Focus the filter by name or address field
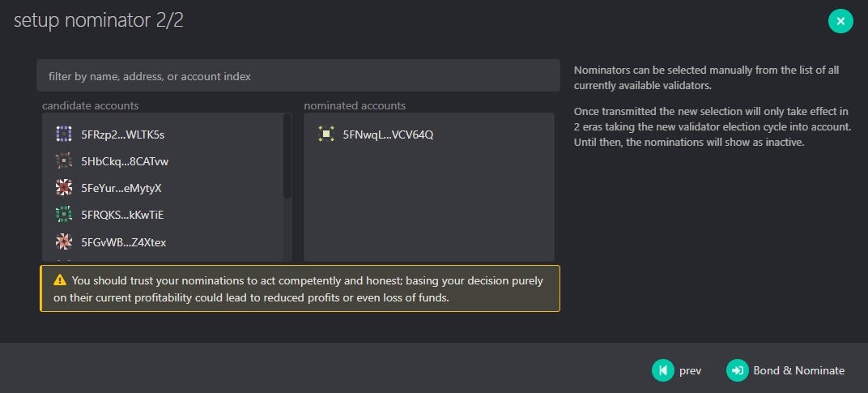The height and width of the screenshot is (393, 868). pyautogui.click(x=298, y=76)
